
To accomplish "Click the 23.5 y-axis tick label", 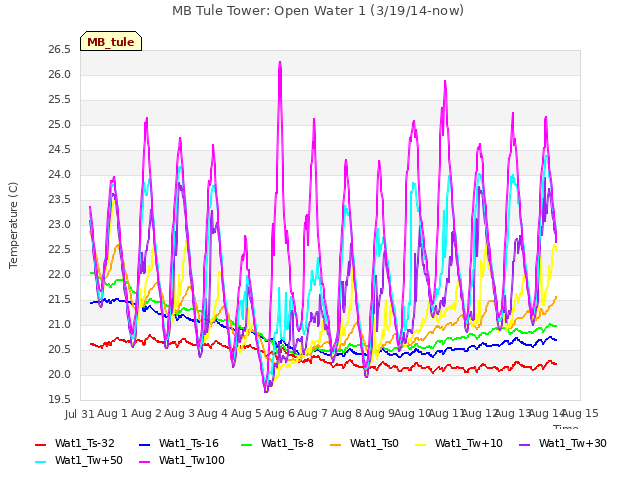I will (60, 200).
